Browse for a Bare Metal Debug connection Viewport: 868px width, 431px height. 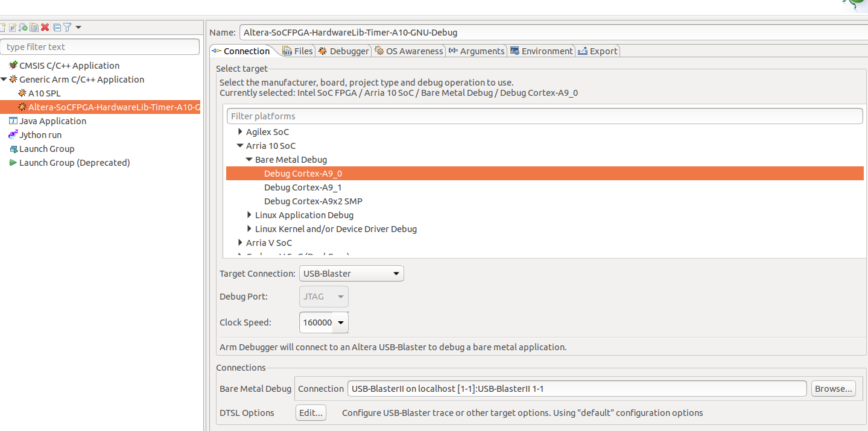[x=833, y=388]
